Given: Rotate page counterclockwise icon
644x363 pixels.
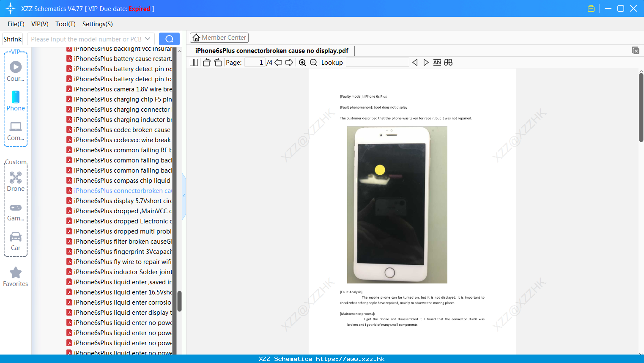Looking at the screenshot, I should coord(207,63).
